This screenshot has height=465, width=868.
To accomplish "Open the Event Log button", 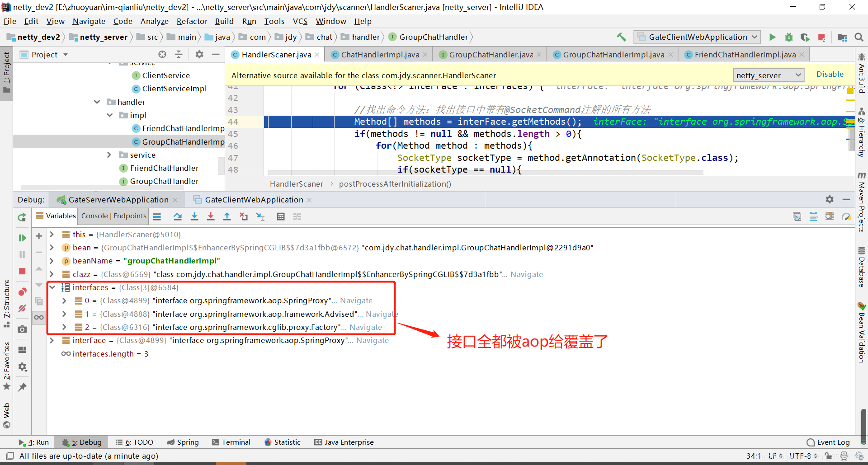I will point(828,442).
